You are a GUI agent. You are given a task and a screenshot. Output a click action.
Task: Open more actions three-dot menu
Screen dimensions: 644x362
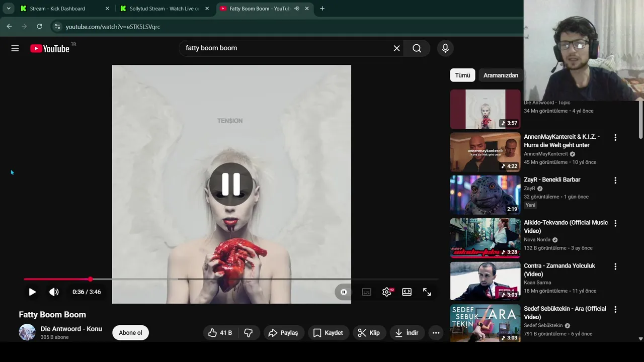tap(436, 333)
